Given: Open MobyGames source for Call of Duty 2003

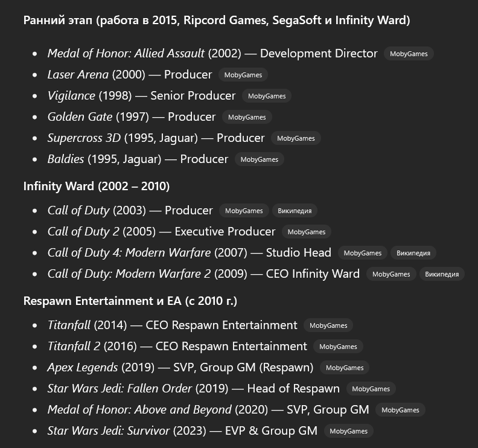Looking at the screenshot, I should click(x=244, y=211).
